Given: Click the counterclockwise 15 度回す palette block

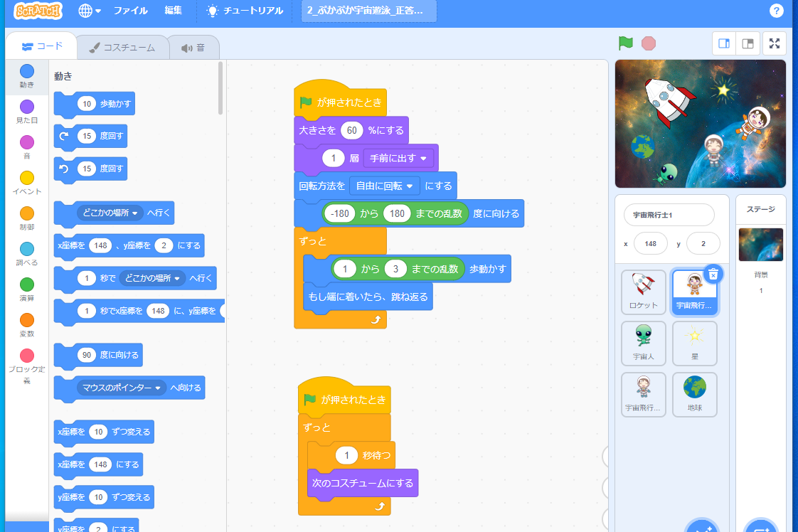Looking at the screenshot, I should pyautogui.click(x=90, y=169).
